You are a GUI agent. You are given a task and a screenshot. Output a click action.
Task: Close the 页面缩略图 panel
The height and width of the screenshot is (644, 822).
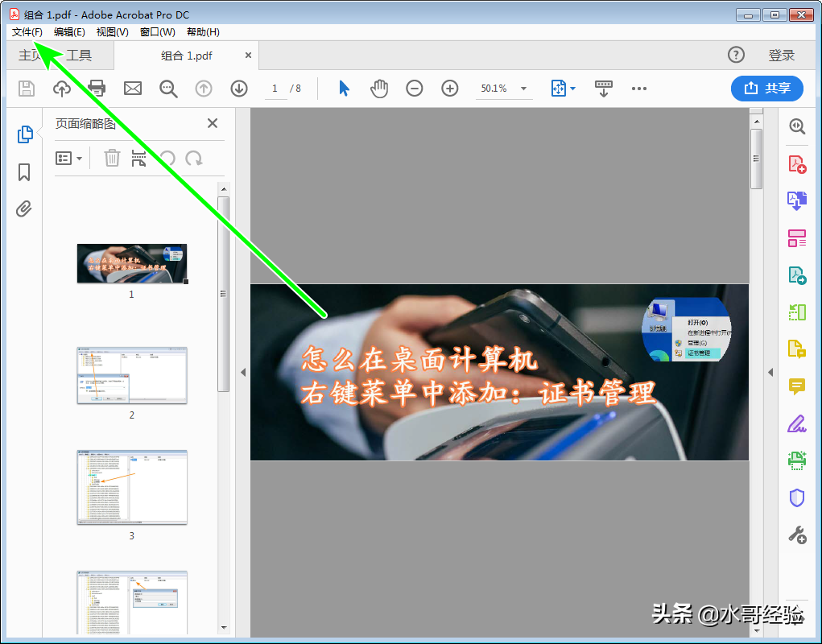point(213,123)
